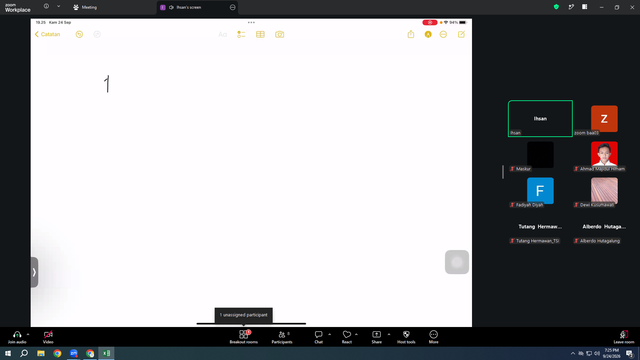The image size is (640, 360).
Task: Click Leave room button
Action: tap(624, 337)
